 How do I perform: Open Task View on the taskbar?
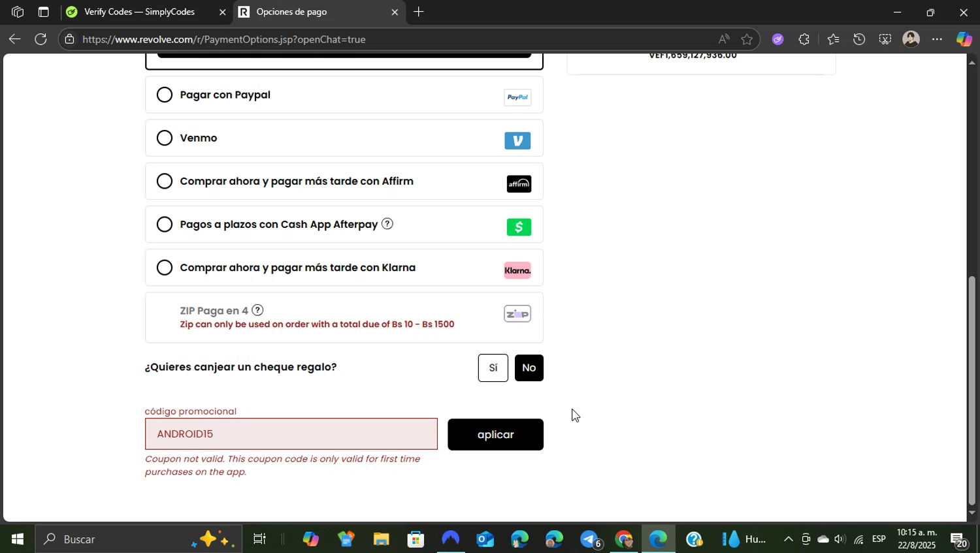coord(259,539)
